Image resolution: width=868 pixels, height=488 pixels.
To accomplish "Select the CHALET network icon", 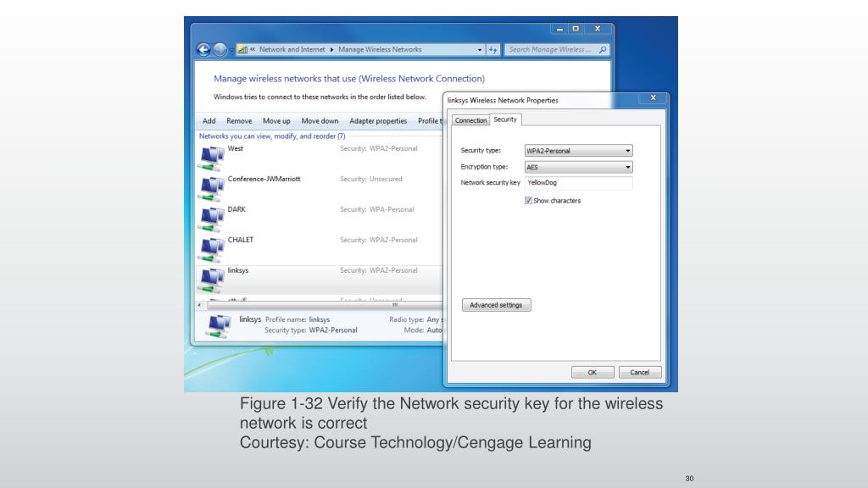I will click(211, 250).
